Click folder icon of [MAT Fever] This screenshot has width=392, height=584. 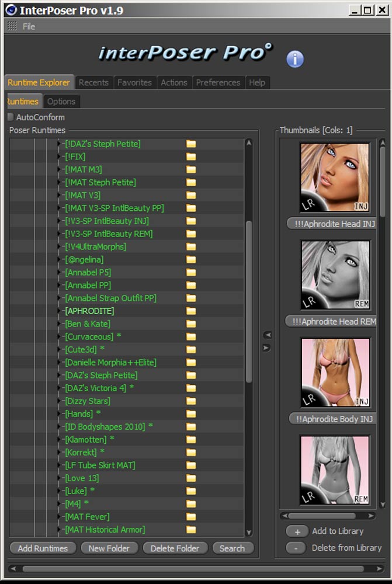[191, 517]
